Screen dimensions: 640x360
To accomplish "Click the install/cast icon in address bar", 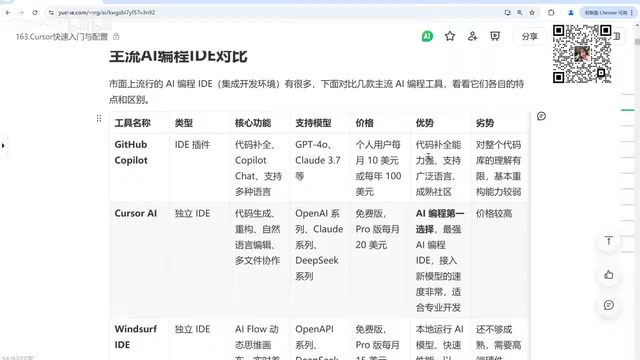I will [x=507, y=13].
